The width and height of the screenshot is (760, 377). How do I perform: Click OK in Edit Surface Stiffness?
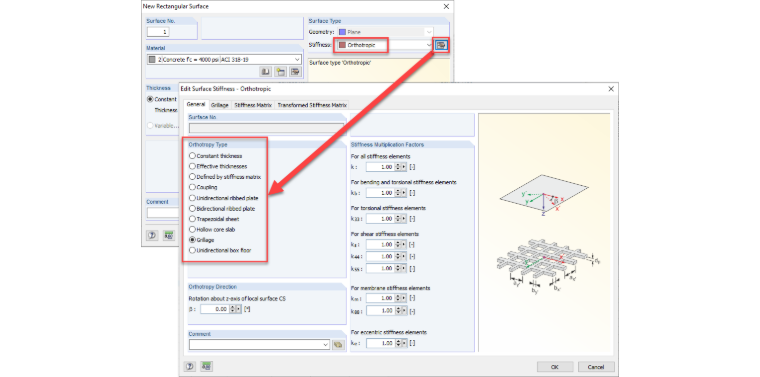(555, 366)
